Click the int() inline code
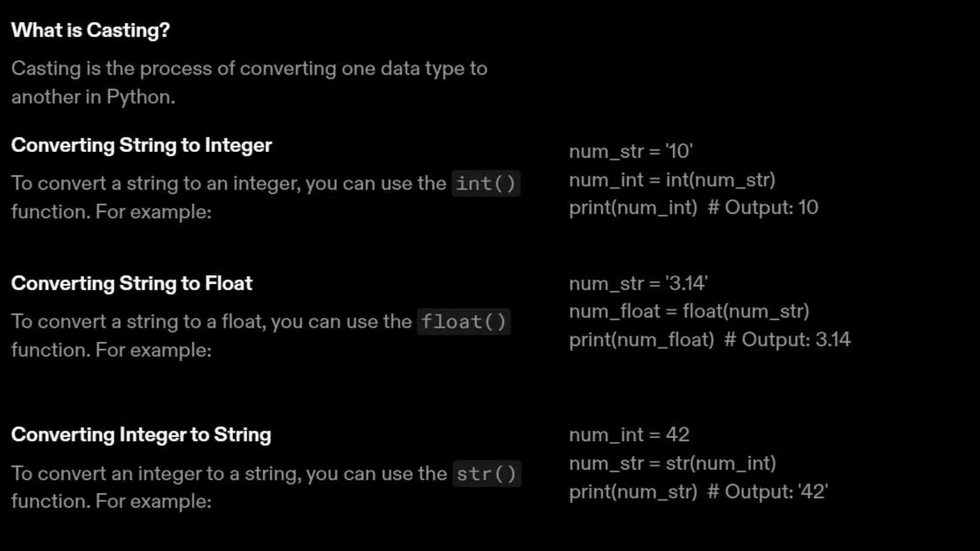The image size is (980, 551). tap(485, 184)
